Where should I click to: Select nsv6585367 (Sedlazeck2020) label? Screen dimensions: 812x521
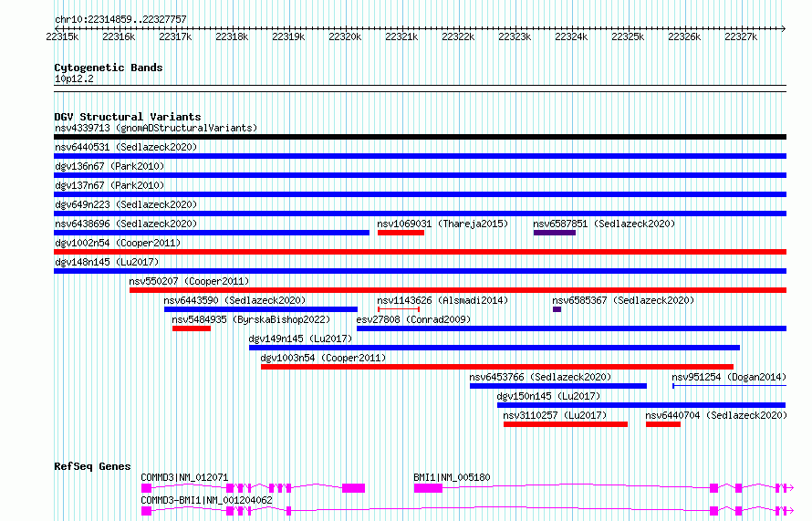pyautogui.click(x=623, y=300)
